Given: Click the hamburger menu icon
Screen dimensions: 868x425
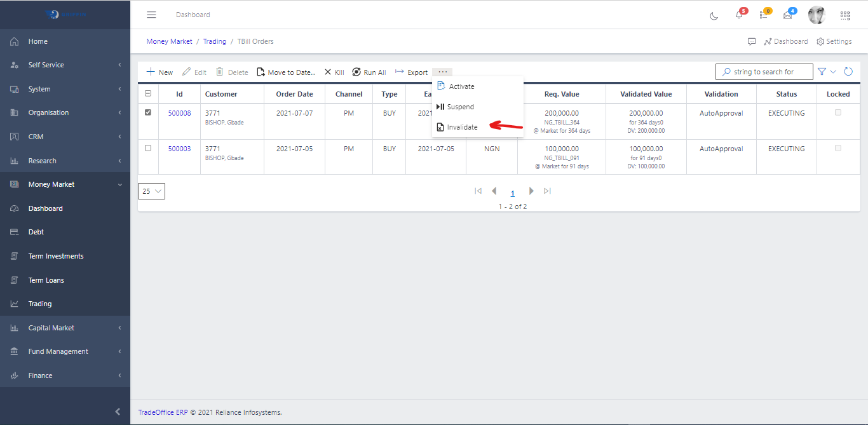Looking at the screenshot, I should pos(151,15).
